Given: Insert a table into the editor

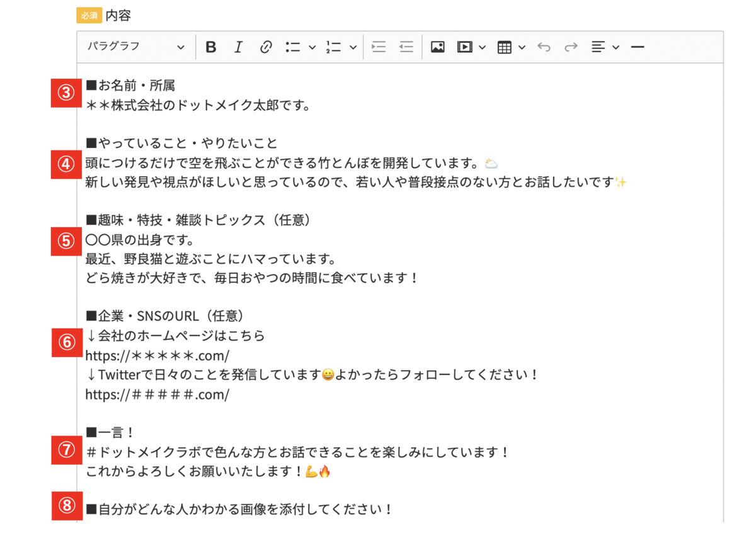Looking at the screenshot, I should [504, 47].
